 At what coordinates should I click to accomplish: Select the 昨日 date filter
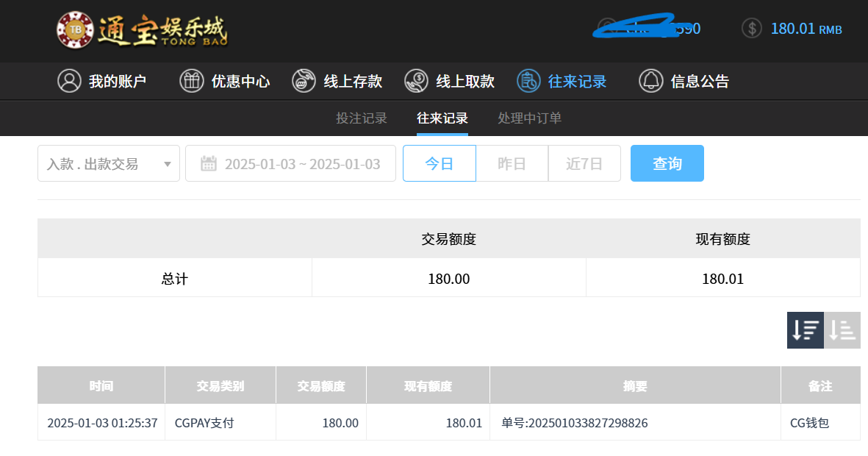[x=512, y=163]
